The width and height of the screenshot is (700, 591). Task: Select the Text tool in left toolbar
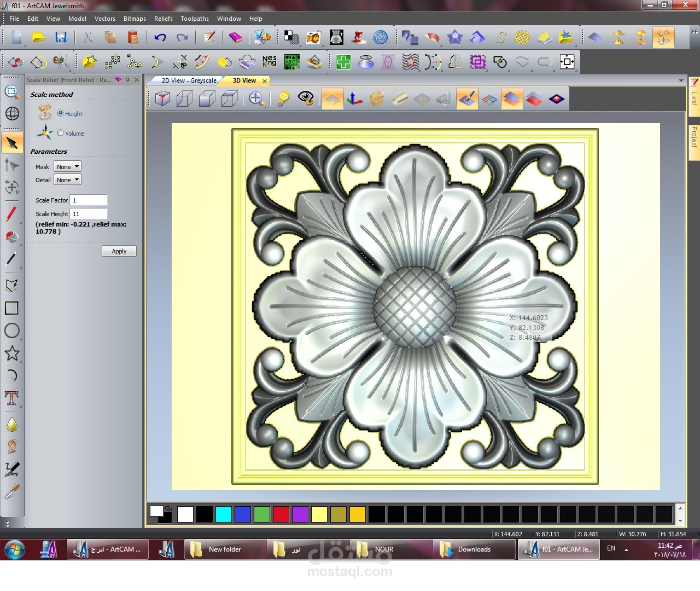pos(11,398)
